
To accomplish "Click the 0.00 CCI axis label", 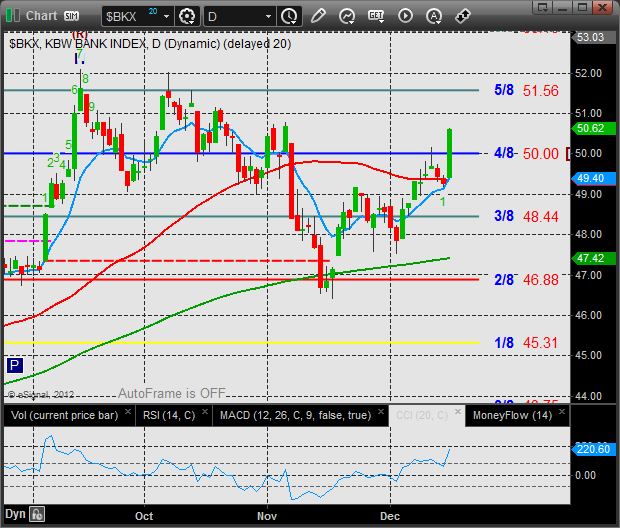I will pyautogui.click(x=585, y=475).
